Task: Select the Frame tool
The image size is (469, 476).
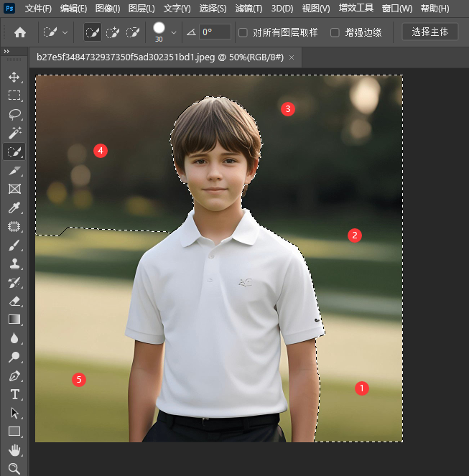Action: tap(14, 189)
